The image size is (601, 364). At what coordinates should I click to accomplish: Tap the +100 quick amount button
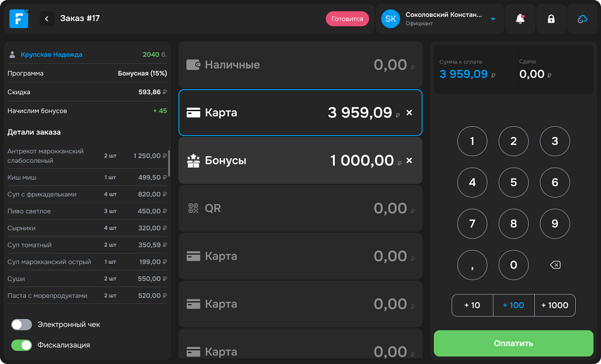point(513,305)
